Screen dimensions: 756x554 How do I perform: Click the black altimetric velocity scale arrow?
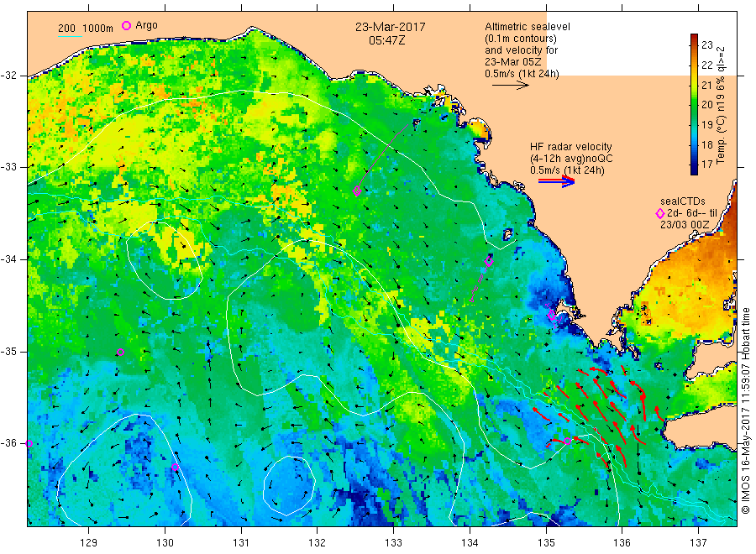[x=511, y=86]
